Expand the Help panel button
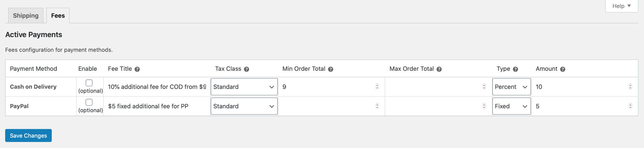644x148 pixels. click(x=621, y=6)
